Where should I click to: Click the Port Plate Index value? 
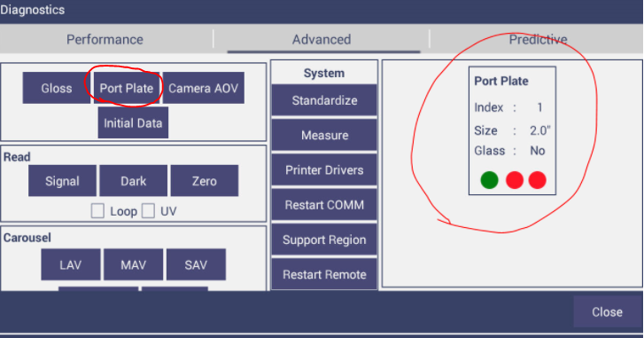(540, 107)
